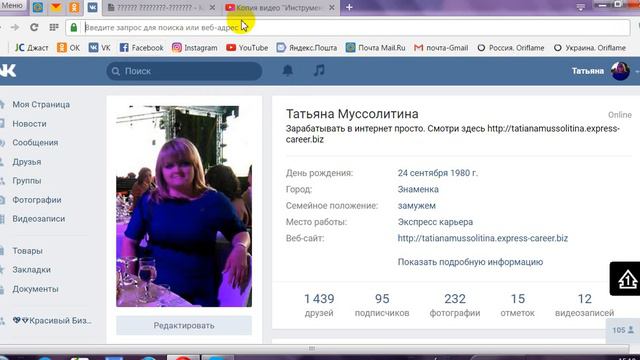Click workplace Экспресс карьера
Screen dimensions: 640x360
click(436, 222)
